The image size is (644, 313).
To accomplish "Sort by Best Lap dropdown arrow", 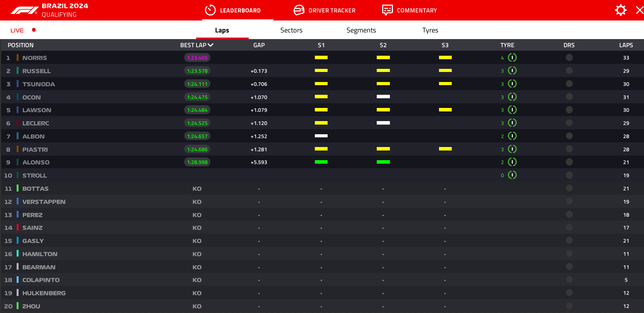I will [211, 45].
